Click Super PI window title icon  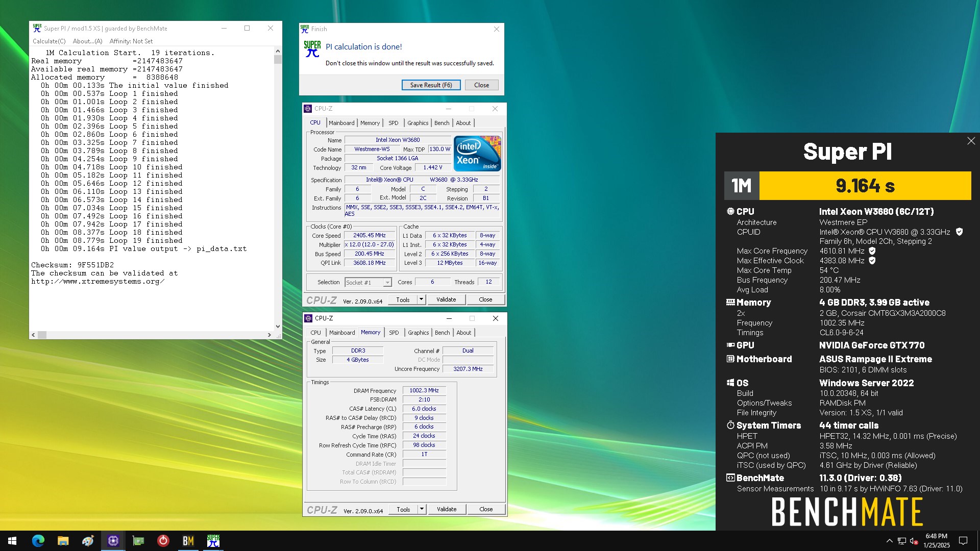37,28
